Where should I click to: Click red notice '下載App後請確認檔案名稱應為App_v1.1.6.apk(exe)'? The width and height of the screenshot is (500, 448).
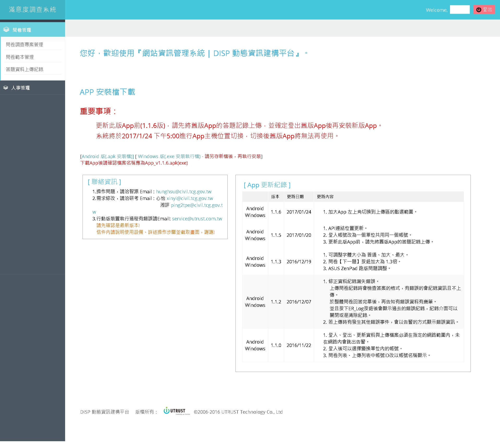[x=134, y=163]
